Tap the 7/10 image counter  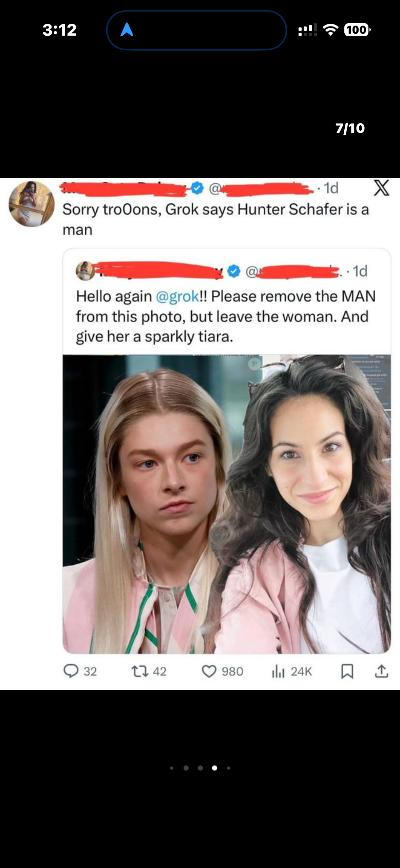[350, 128]
